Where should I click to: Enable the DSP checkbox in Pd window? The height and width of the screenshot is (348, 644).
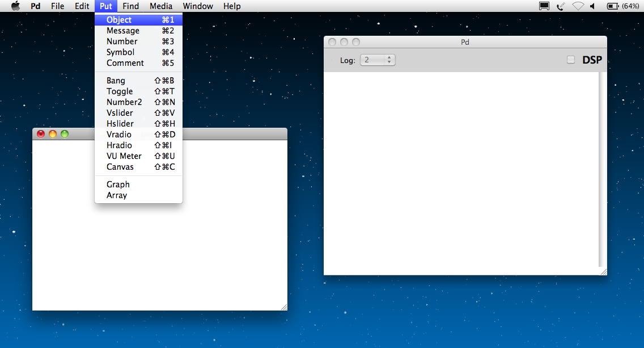[x=571, y=60]
